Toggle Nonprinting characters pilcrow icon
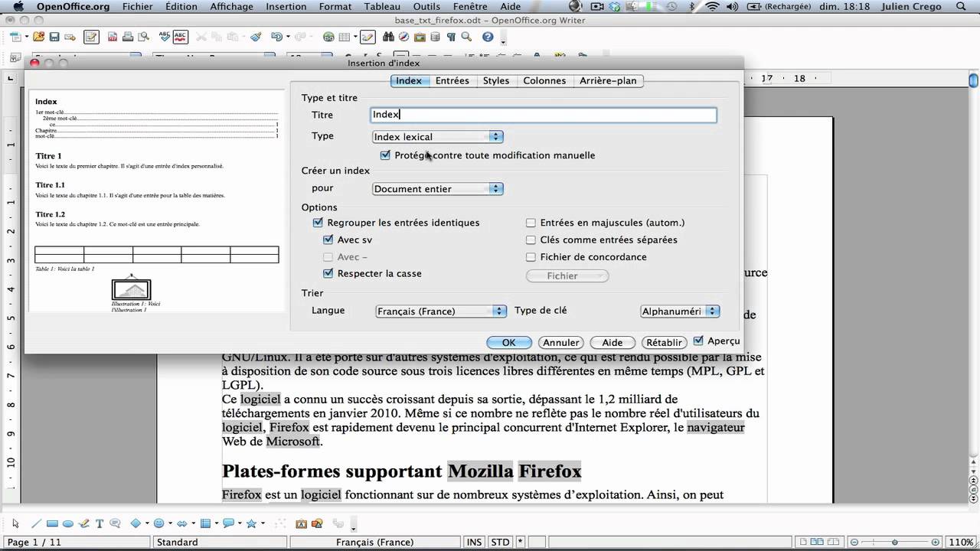Viewport: 980px width, 551px height. [x=451, y=37]
